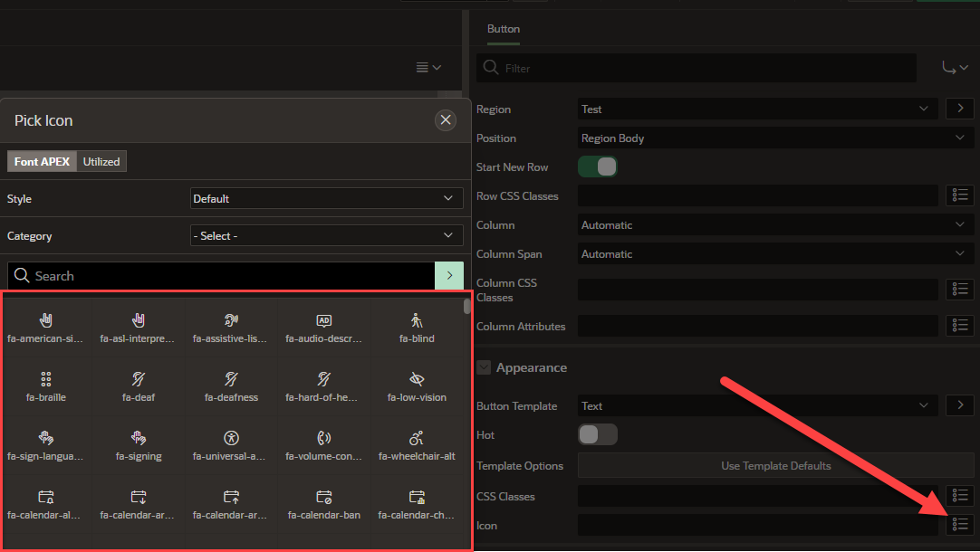Open Row CSS Classes list picker

960,195
